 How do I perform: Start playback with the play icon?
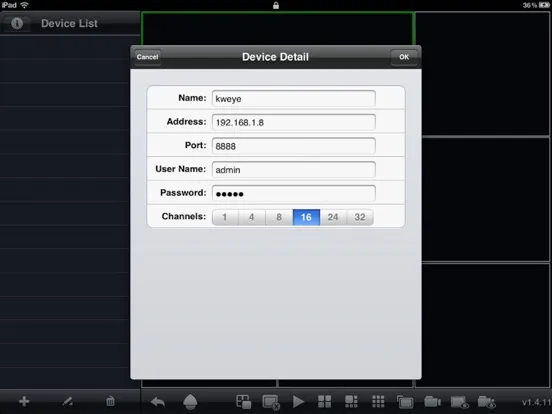298,402
